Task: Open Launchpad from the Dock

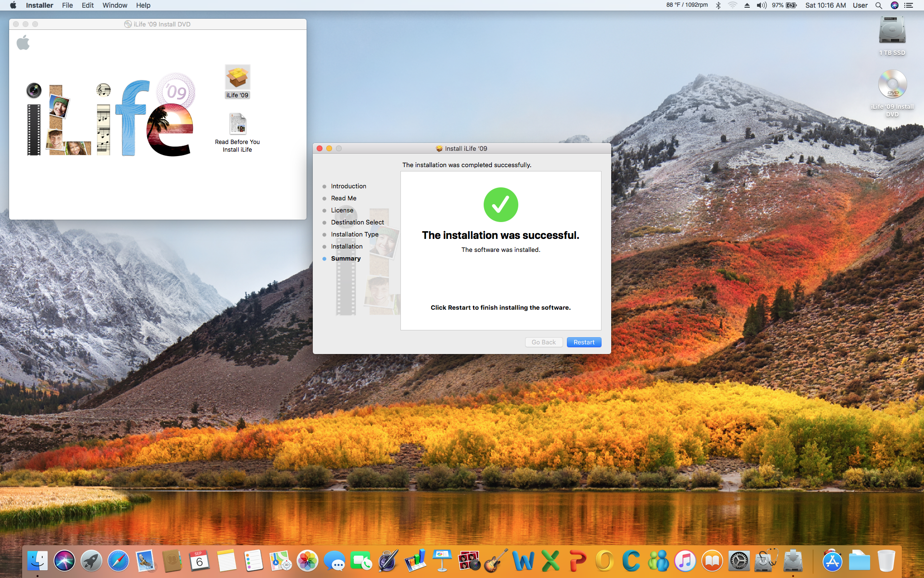Action: point(91,561)
